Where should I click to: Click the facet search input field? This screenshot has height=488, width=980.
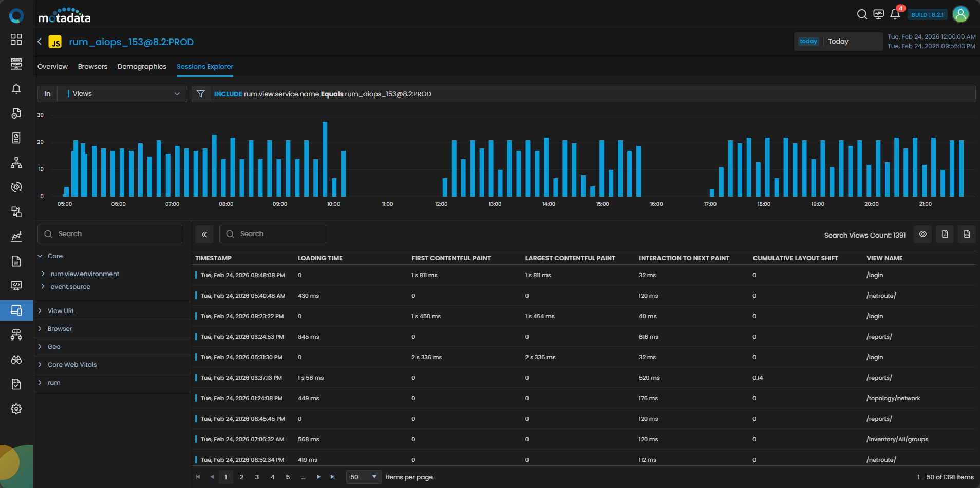pos(110,234)
